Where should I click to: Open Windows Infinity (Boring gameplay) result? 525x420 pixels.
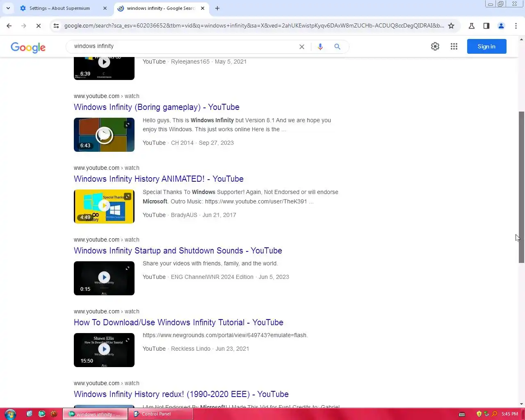click(157, 107)
